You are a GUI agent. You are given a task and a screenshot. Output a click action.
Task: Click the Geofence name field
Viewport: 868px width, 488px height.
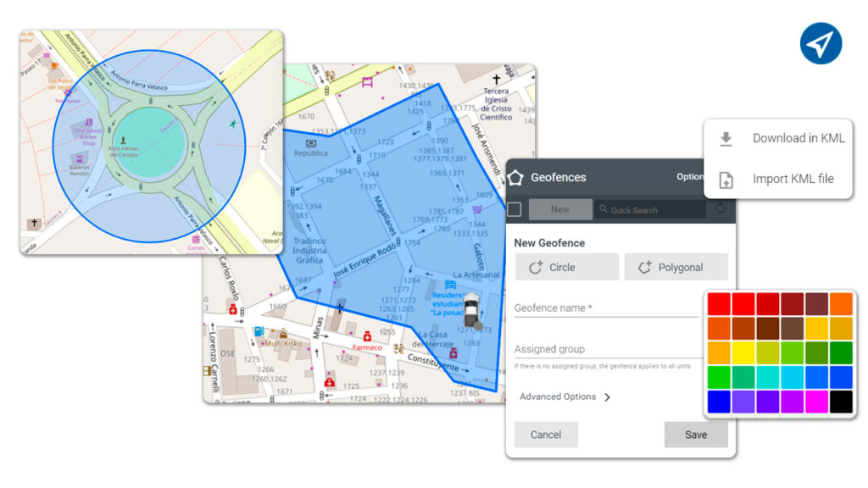tap(606, 308)
